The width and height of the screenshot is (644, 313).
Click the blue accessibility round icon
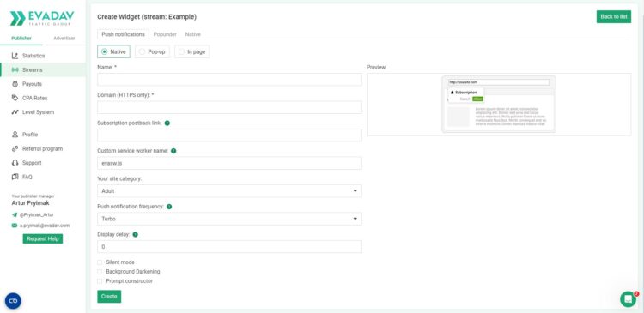coord(13,301)
